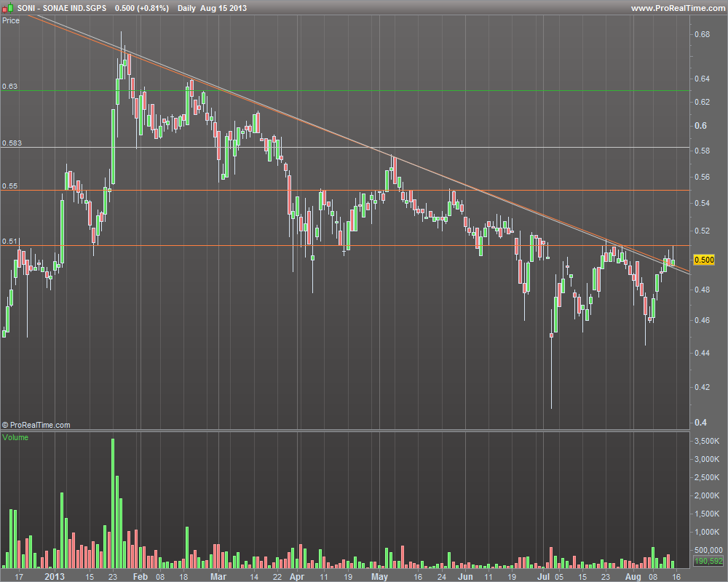This screenshot has height=582, width=728.
Task: Click the green 190,592 volume value tag
Action: pos(708,561)
